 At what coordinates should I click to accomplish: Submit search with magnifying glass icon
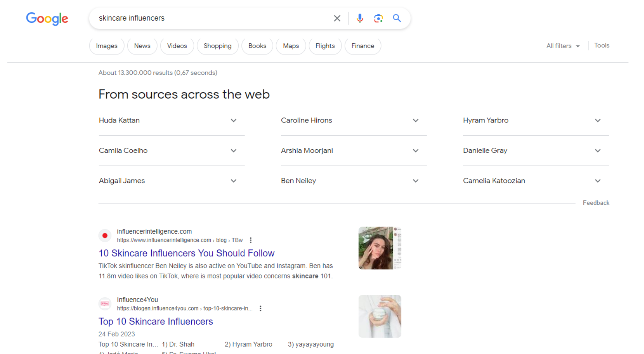click(397, 18)
